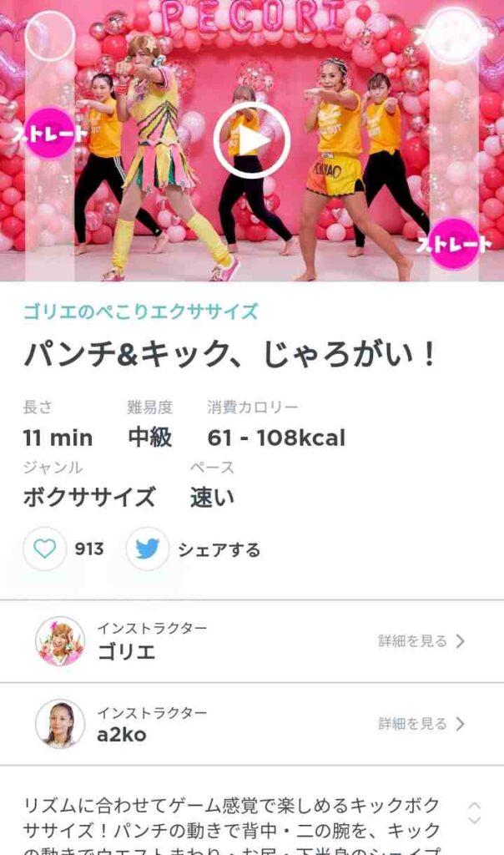504x855 pixels.
Task: Click シェアする share text
Action: point(219,549)
